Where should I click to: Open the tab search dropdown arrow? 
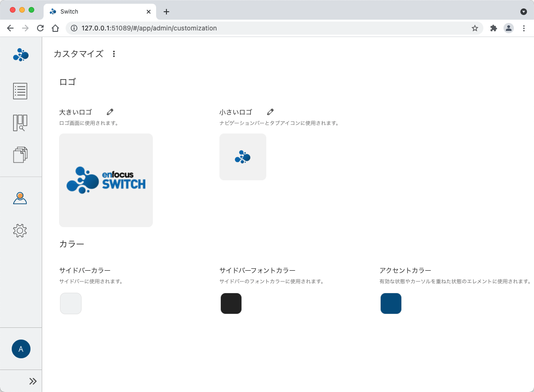(524, 12)
